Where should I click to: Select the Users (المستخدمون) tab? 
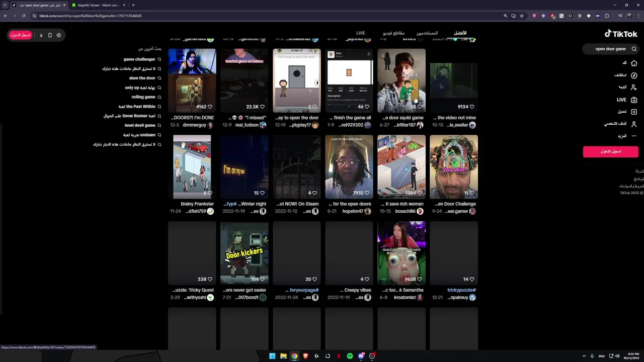[427, 33]
